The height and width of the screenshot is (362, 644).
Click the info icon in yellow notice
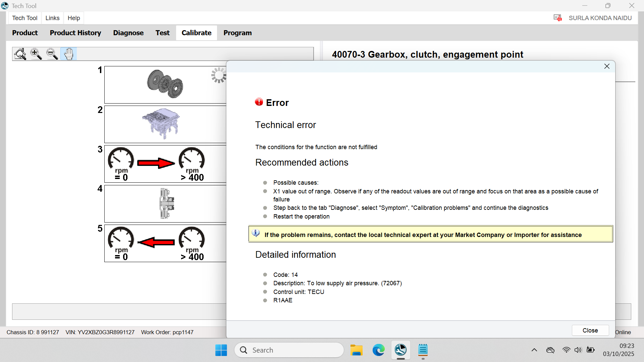(256, 233)
